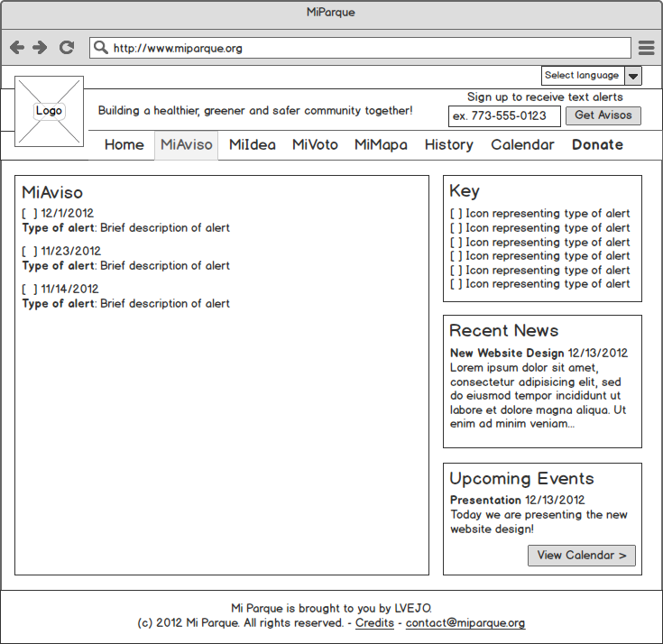Click the browser back arrow
This screenshot has height=644, width=663.
click(x=17, y=48)
